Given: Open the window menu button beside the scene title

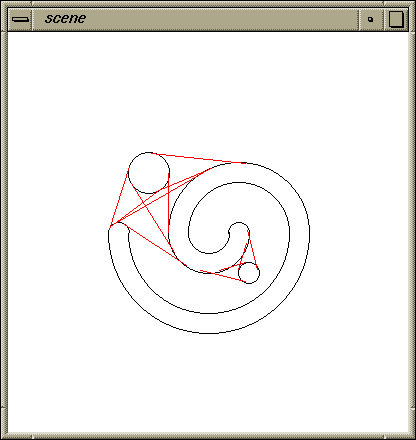Looking at the screenshot, I should click(20, 19).
